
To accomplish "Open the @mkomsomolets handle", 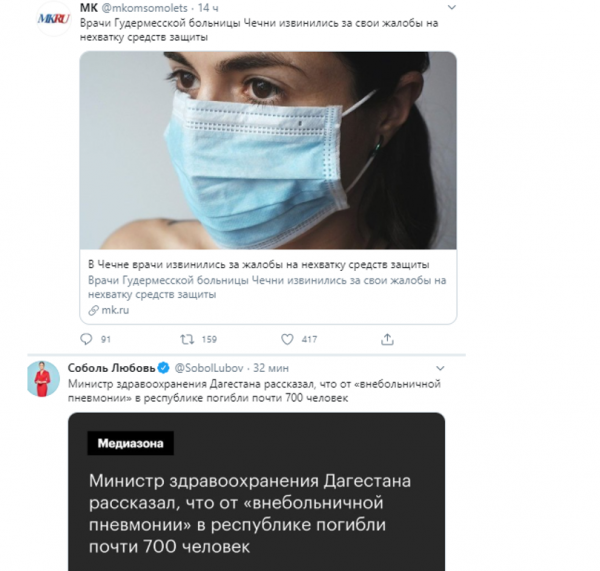I will [x=144, y=8].
